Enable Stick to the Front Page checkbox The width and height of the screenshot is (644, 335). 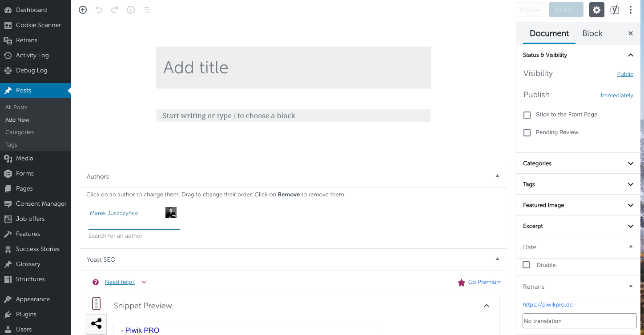[x=527, y=115]
